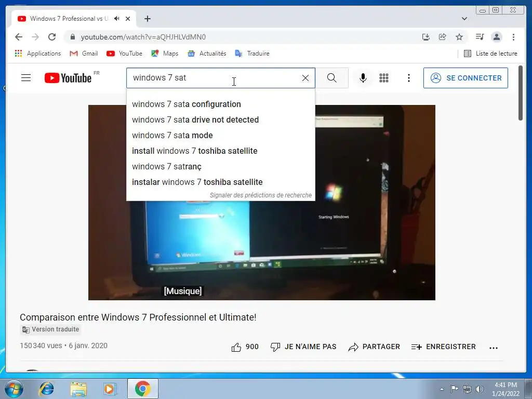Screen dimensions: 532x399
Task: Click the SE CONNECTER sign-in button
Action: pos(465,78)
